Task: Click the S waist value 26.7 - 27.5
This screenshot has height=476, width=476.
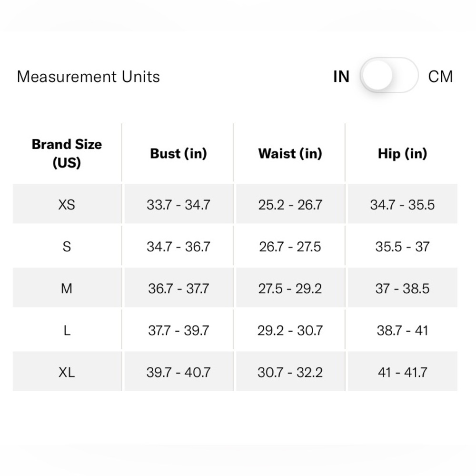Action: pos(290,247)
